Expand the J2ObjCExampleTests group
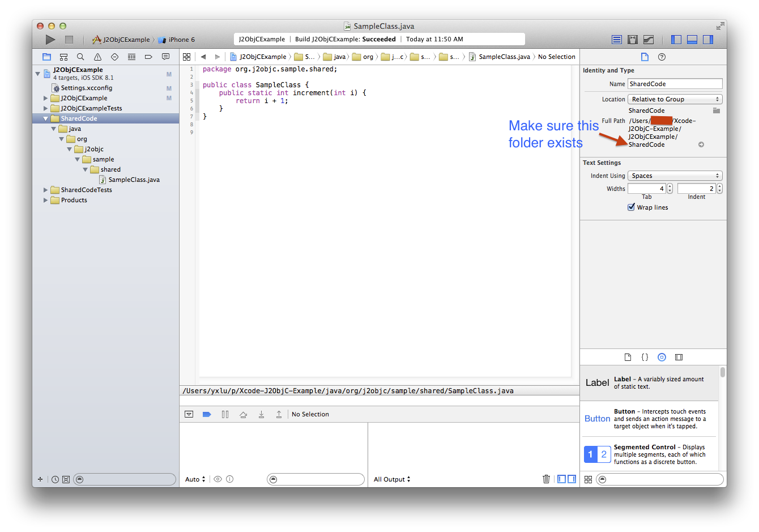The image size is (759, 532). [x=46, y=108]
